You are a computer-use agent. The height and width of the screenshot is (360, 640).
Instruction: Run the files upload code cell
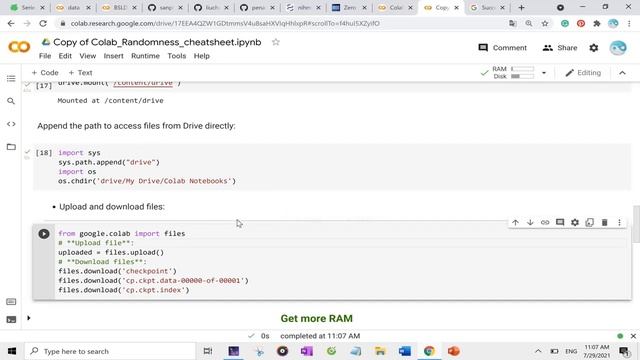44,234
